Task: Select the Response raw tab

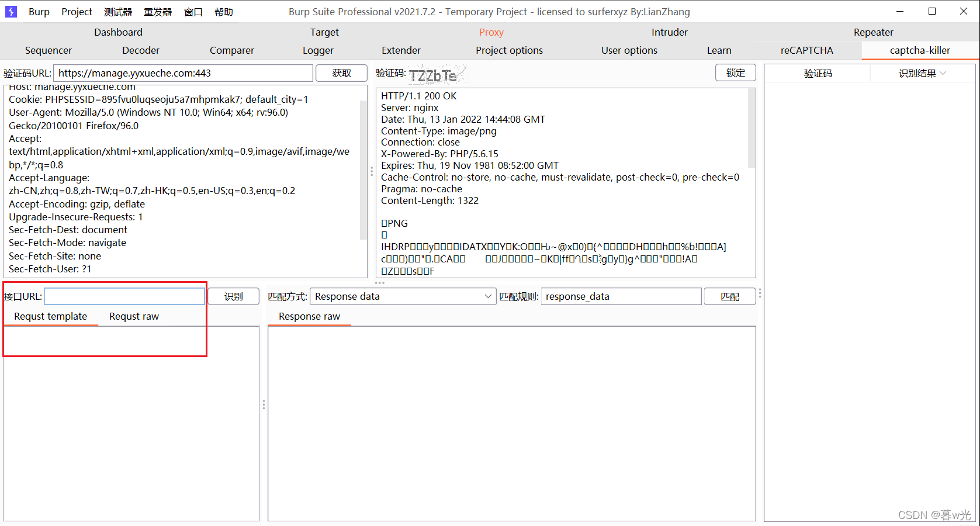Action: tap(309, 316)
